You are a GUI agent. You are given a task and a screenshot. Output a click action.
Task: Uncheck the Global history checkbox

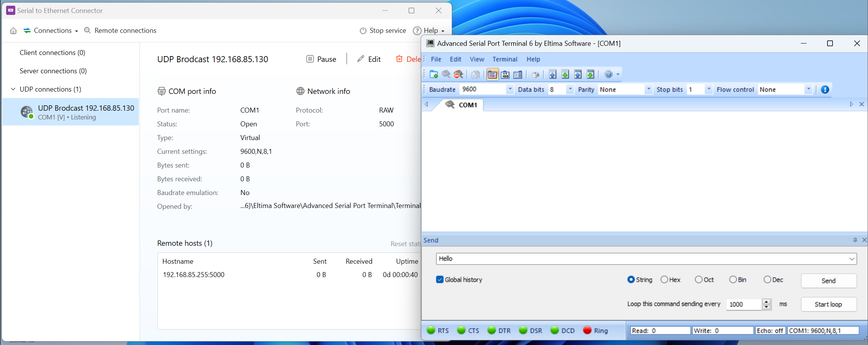pyautogui.click(x=440, y=279)
